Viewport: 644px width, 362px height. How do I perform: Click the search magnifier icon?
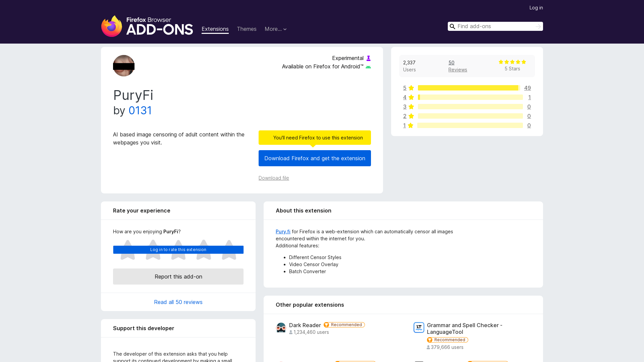pyautogui.click(x=452, y=26)
